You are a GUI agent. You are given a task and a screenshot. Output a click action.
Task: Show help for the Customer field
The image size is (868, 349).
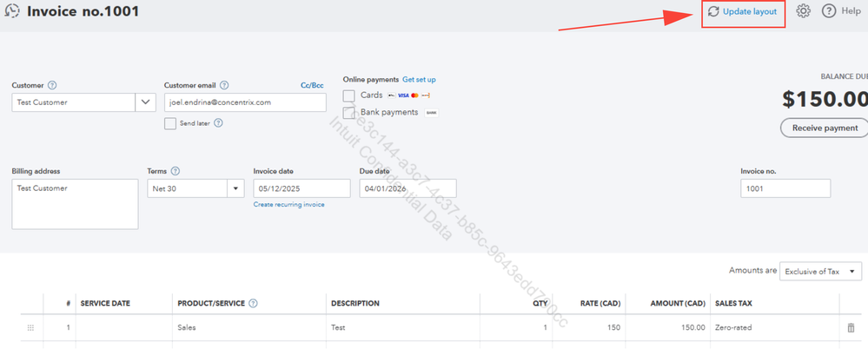tap(52, 86)
